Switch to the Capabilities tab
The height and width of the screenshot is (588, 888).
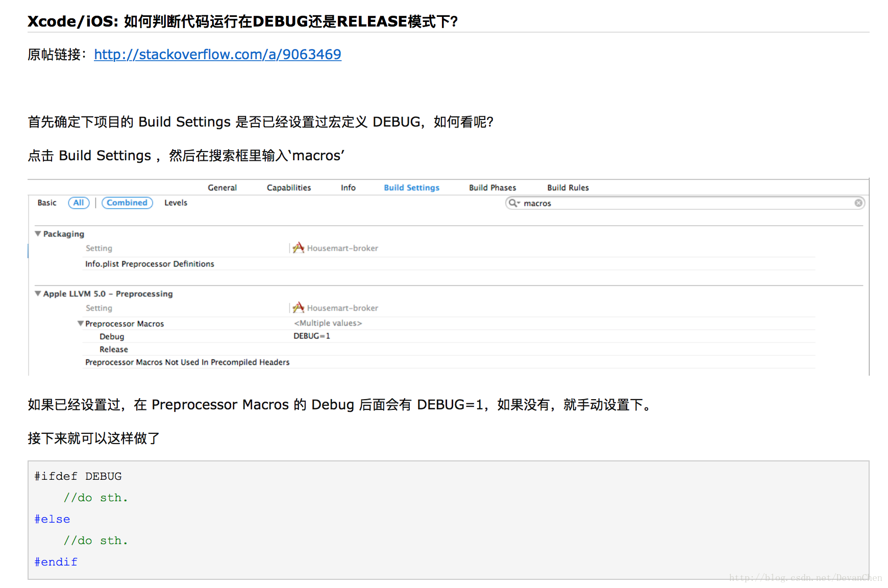click(289, 188)
